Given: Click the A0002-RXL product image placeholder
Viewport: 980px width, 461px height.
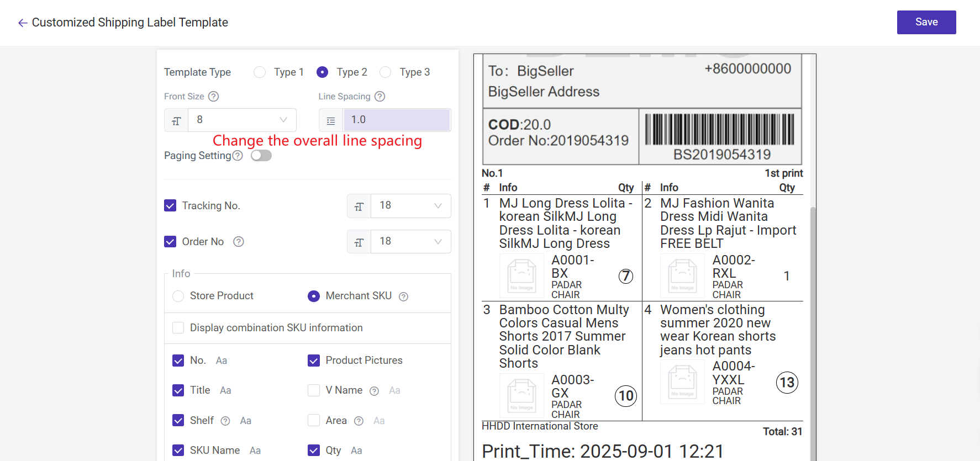Looking at the screenshot, I should click(683, 276).
